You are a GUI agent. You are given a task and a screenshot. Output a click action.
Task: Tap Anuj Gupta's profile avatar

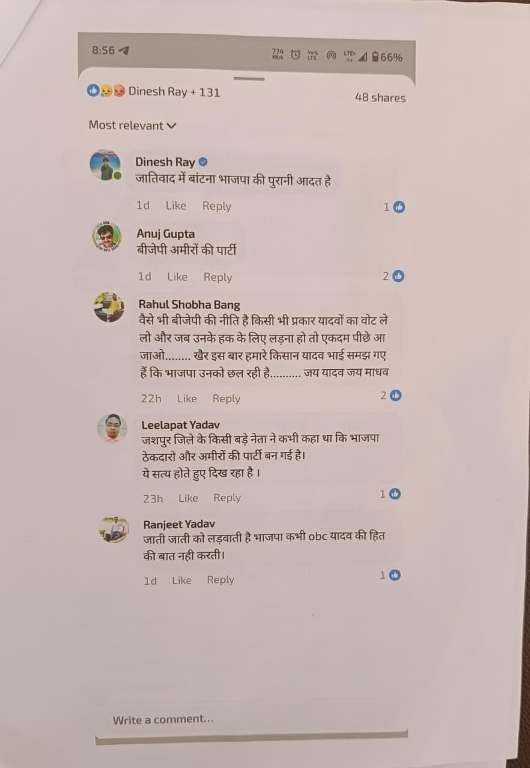click(107, 237)
